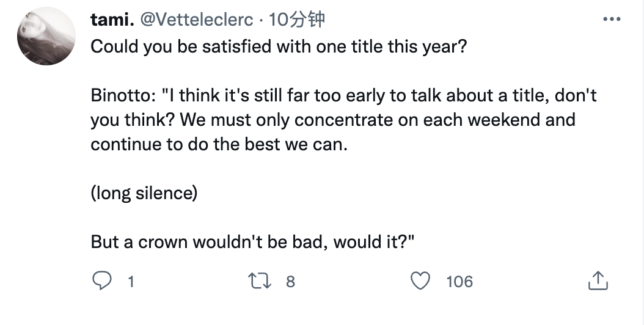Open the @Vetteleclerc handle link
Screen dimensions: 644x325
pyautogui.click(x=197, y=20)
